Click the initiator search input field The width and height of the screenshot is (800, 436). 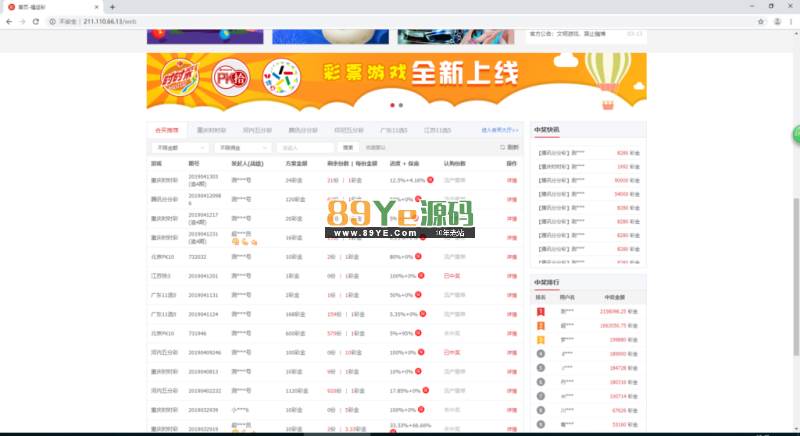click(303, 147)
